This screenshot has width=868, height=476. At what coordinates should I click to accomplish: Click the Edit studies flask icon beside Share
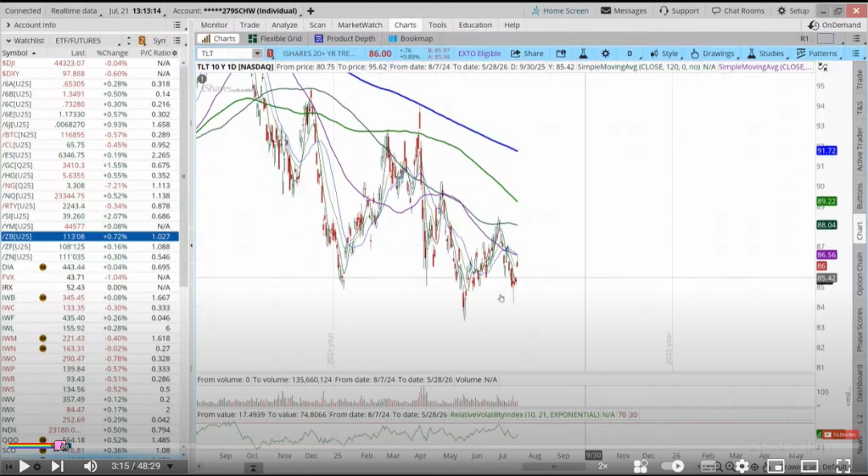pyautogui.click(x=583, y=53)
